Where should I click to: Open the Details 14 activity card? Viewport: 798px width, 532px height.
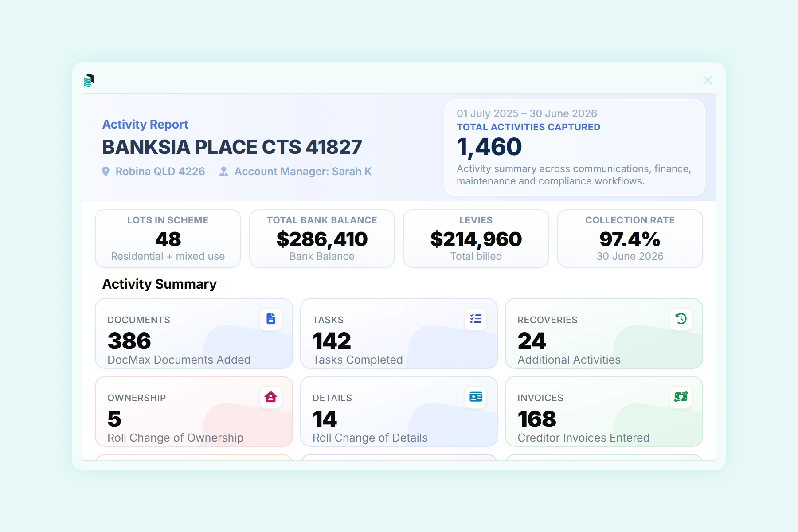click(x=399, y=411)
